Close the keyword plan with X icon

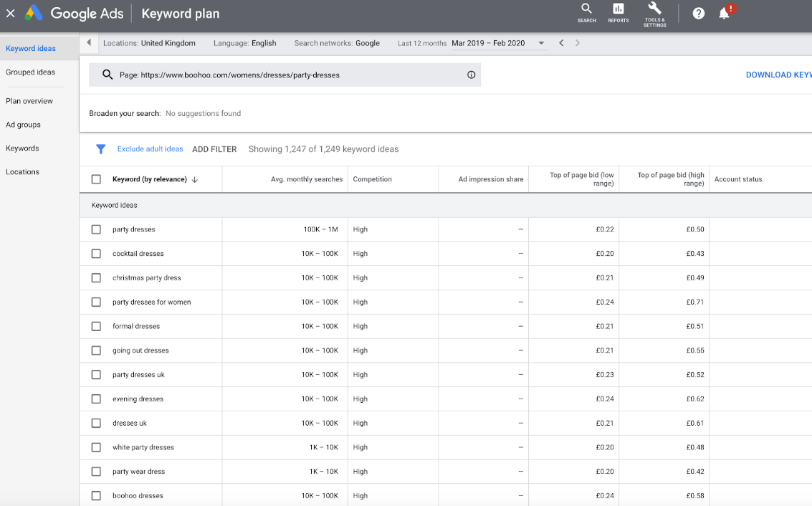tap(10, 14)
